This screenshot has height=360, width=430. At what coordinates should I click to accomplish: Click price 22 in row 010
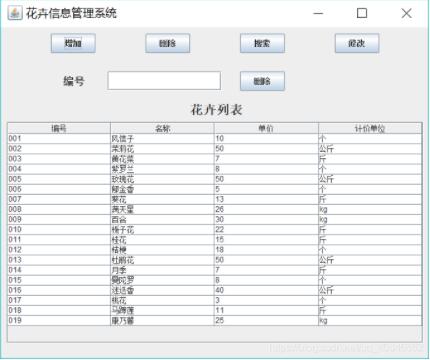point(266,230)
